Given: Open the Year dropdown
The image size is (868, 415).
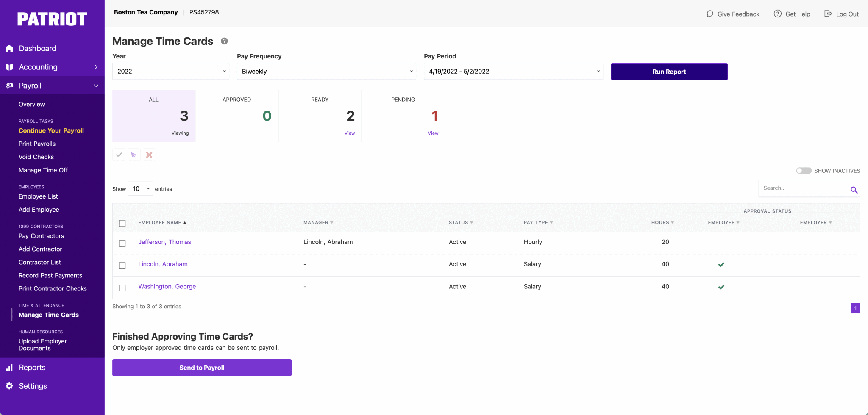Looking at the screenshot, I should (170, 71).
